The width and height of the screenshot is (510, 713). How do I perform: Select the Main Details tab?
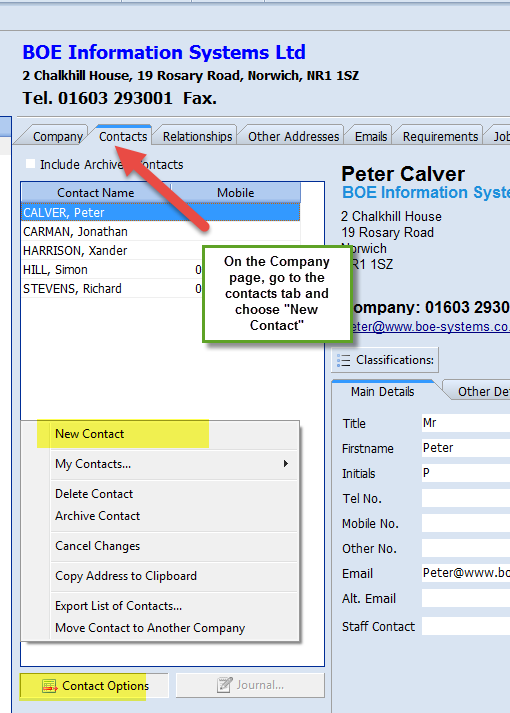[x=382, y=392]
